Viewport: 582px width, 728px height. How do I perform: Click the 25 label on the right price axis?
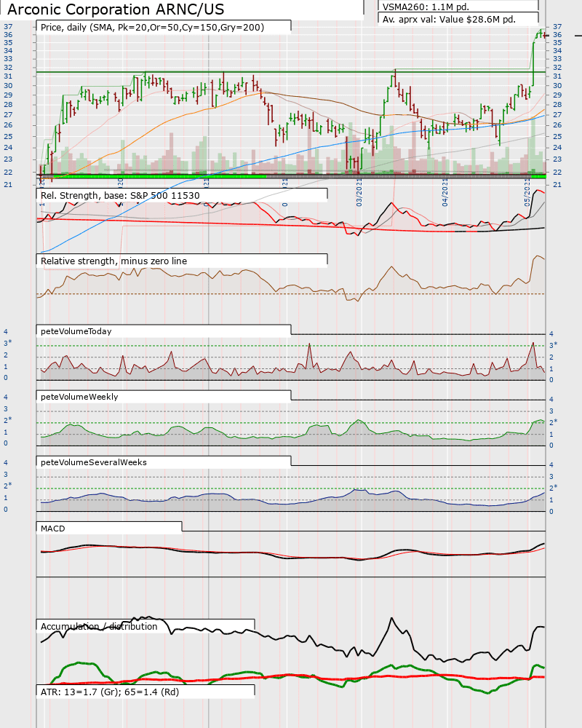pos(557,137)
